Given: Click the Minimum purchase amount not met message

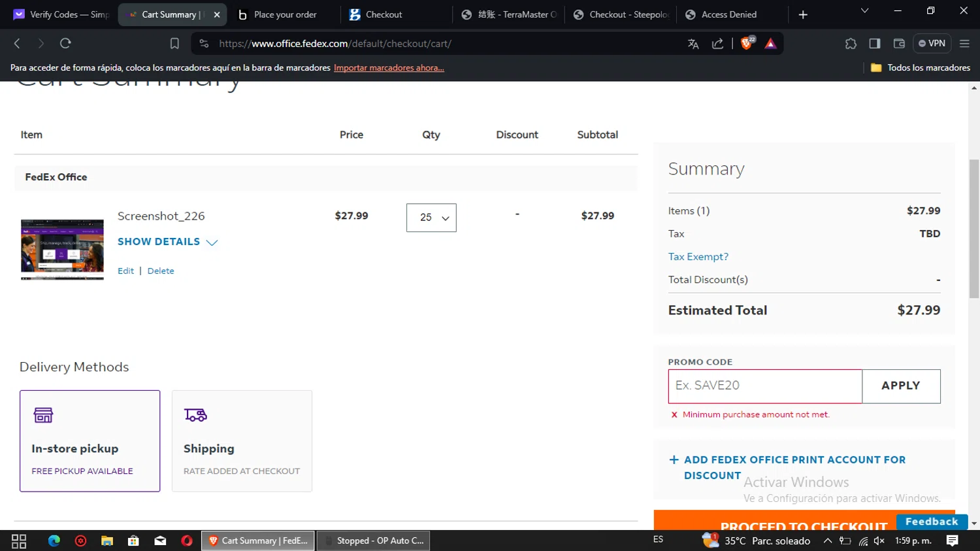Looking at the screenshot, I should click(756, 414).
